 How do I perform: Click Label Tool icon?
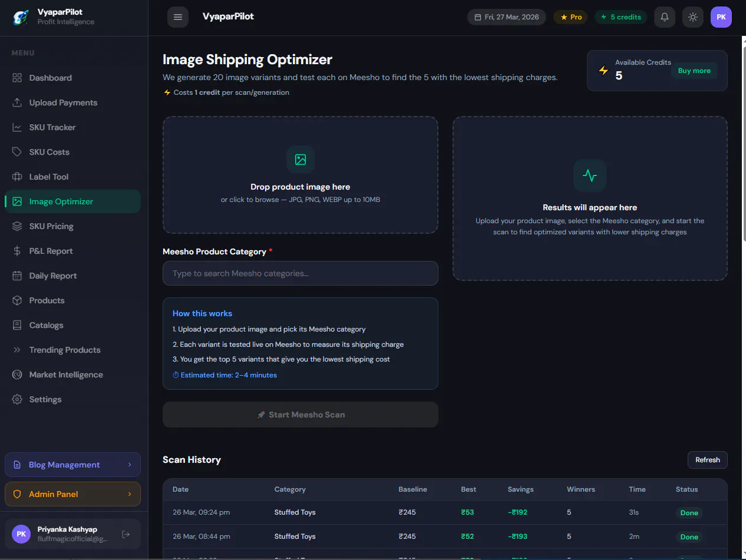[x=17, y=177]
